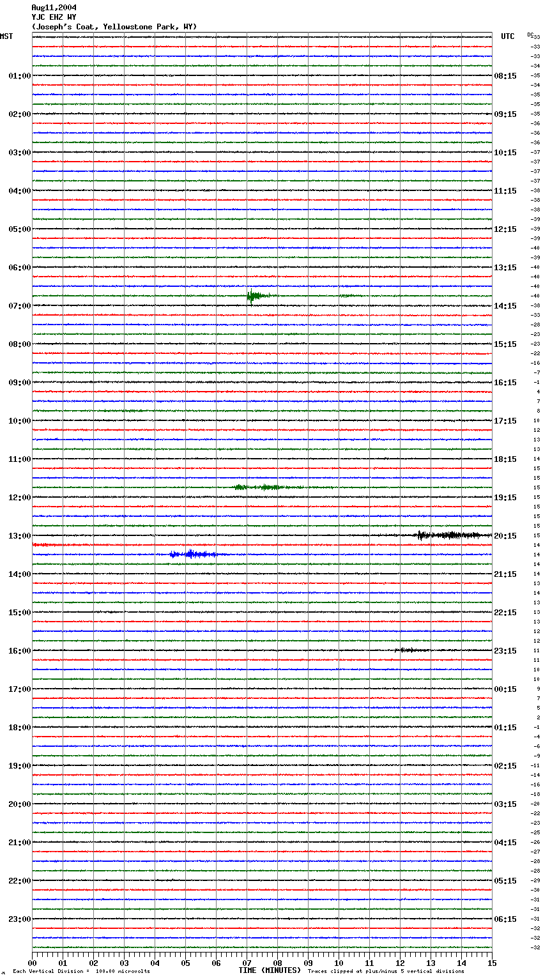The height and width of the screenshot is (980, 543).
Task: Click the 14:15 UTC time label
Action: pyautogui.click(x=505, y=306)
